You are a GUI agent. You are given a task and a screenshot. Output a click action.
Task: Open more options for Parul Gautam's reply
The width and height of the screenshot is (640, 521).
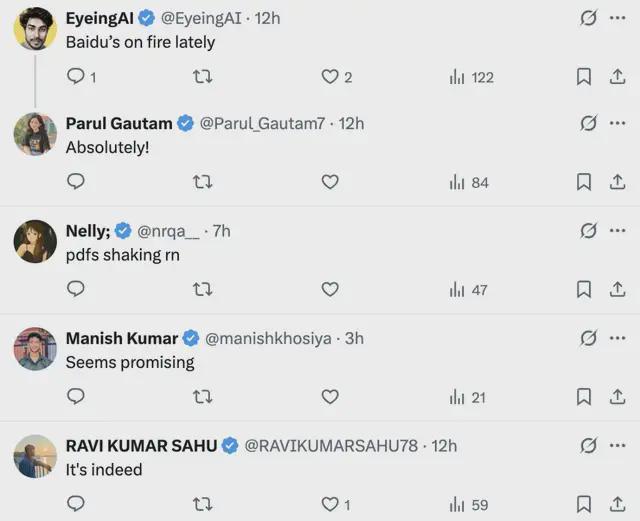click(x=618, y=123)
